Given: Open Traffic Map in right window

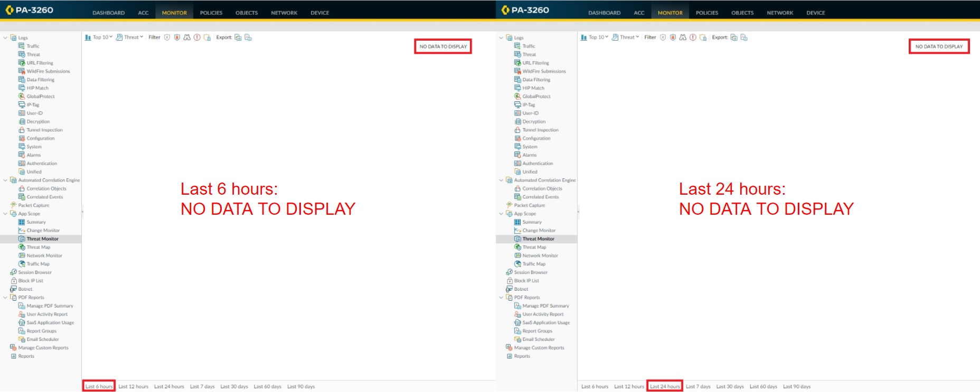Looking at the screenshot, I should point(530,264).
